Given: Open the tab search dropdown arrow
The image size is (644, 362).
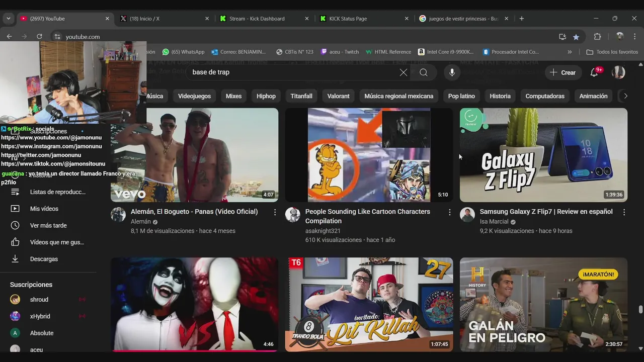Looking at the screenshot, I should pyautogui.click(x=8, y=19).
